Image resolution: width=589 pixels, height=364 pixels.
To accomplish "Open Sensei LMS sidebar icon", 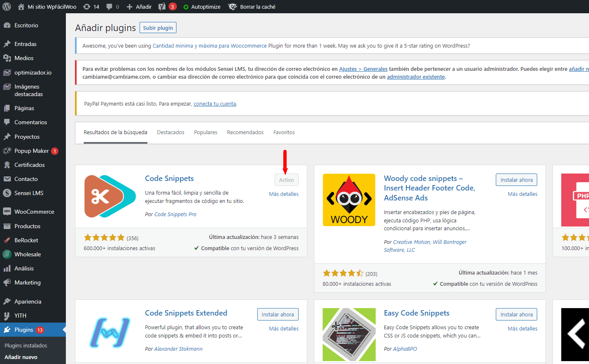I will 7,193.
